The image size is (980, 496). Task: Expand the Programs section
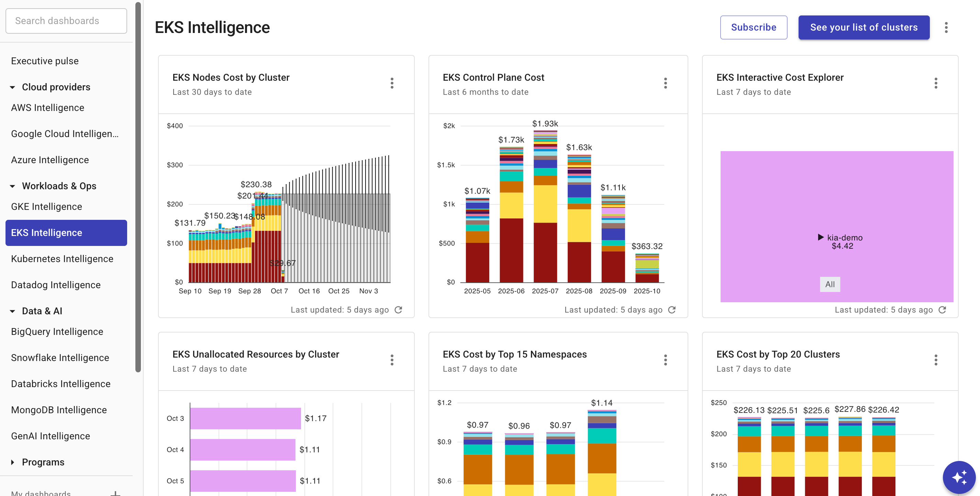point(13,462)
